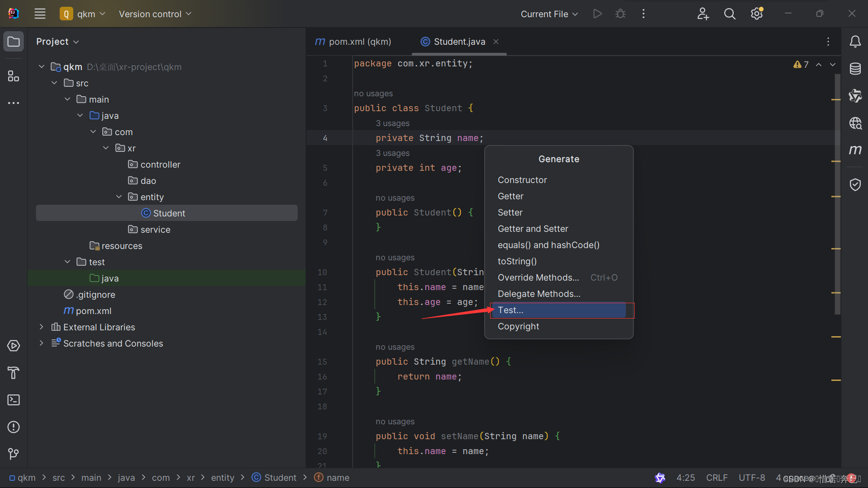The image size is (868, 488).
Task: Click the entity breadcrumb segment
Action: pos(222,478)
